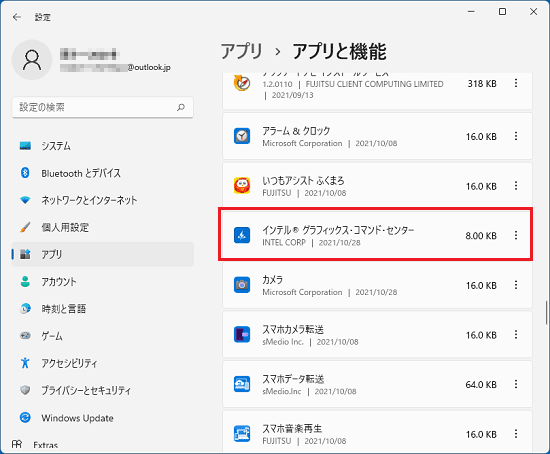
Task: Open Bluetooth とデバイス settings
Action: [102, 173]
